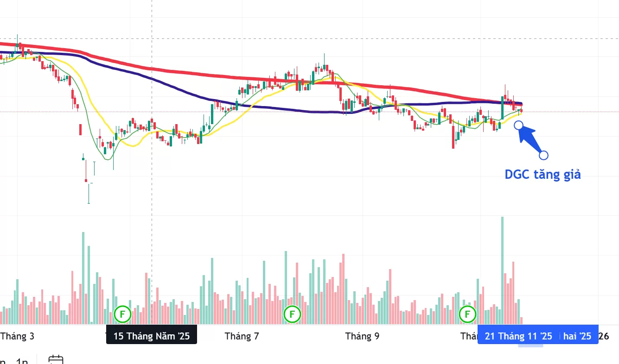Open the go-to-date calendar icon
Viewport: 619px width, 364px height.
pos(56,359)
